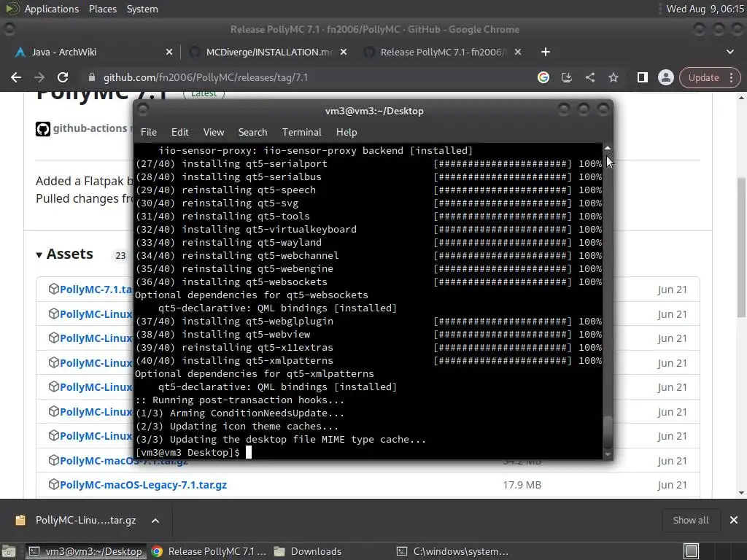Image resolution: width=747 pixels, height=560 pixels.
Task: Close the MCDiverge/INSTALLATION tab
Action: coord(344,52)
